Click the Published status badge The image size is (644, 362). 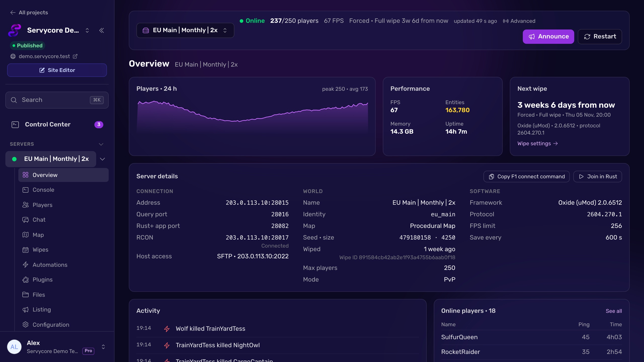[x=28, y=46]
